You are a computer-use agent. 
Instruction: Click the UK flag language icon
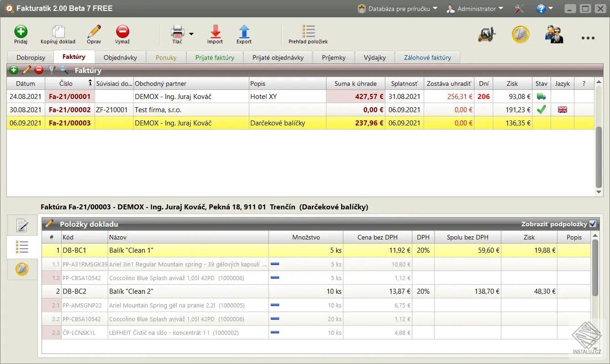(x=563, y=110)
